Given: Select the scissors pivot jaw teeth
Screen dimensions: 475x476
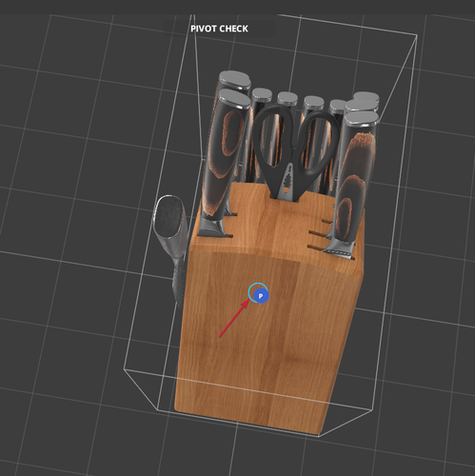Looking at the screenshot, I should (288, 180).
